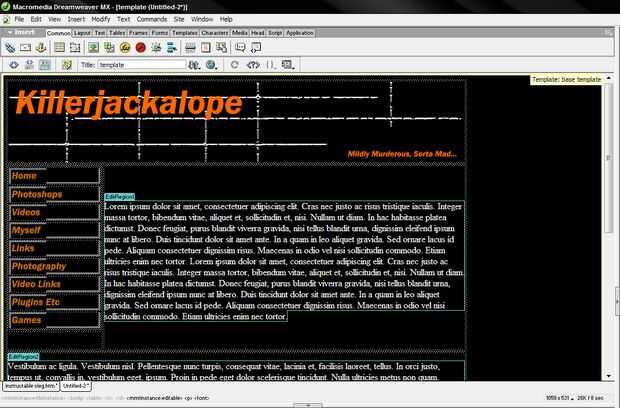Image resolution: width=620 pixels, height=408 pixels.
Task: Open the Code Navigation menu
Action: click(x=270, y=65)
